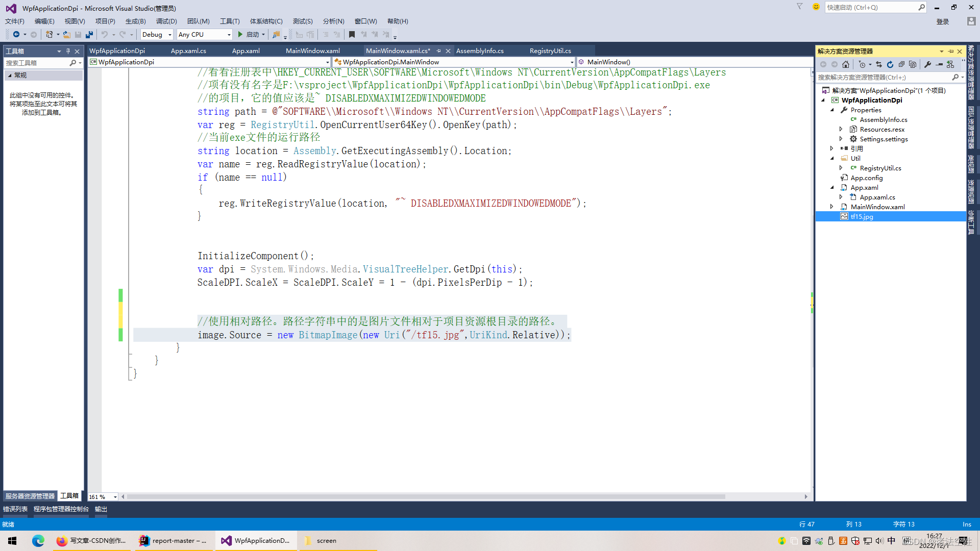Click the Home icon in Solution Explorer
Image resolution: width=980 pixels, height=551 pixels.
tap(846, 64)
